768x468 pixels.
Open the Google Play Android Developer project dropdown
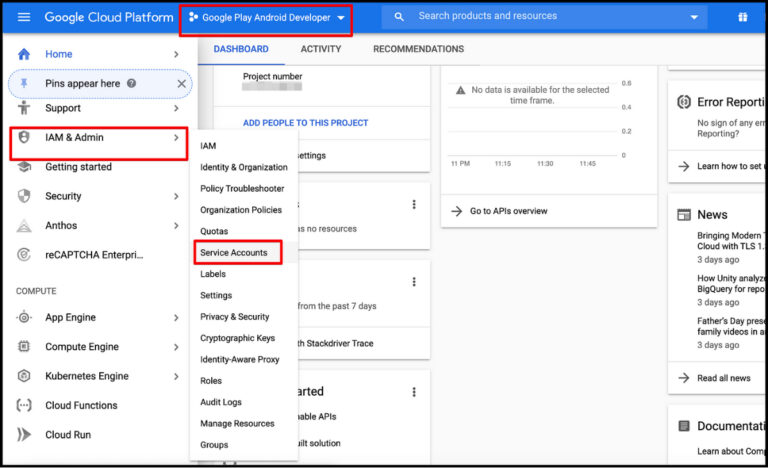pyautogui.click(x=266, y=18)
